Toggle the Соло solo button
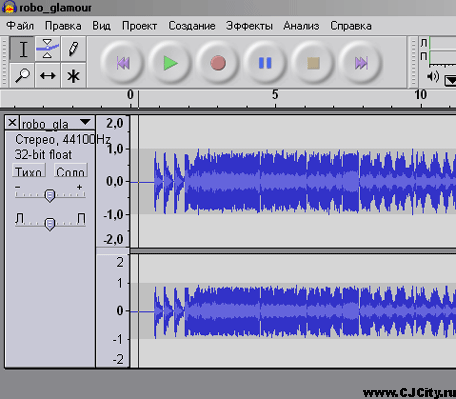Image resolution: width=456 pixels, height=399 pixels. tap(70, 171)
